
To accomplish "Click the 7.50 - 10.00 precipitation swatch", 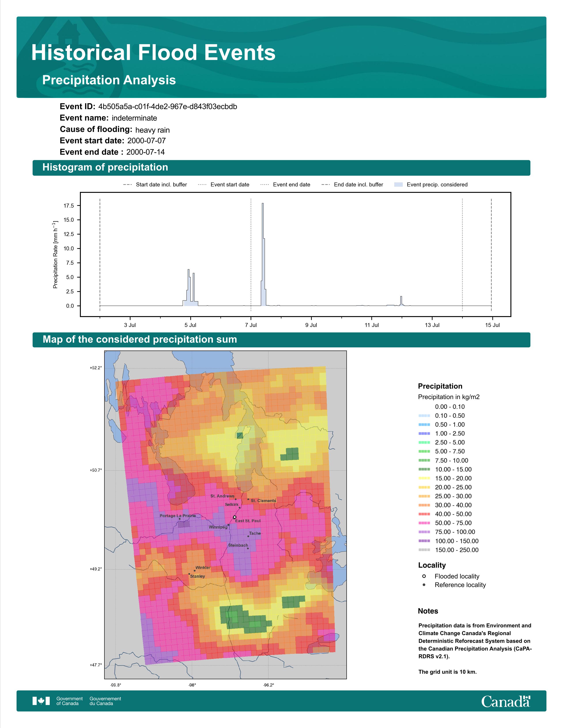I will [x=424, y=460].
